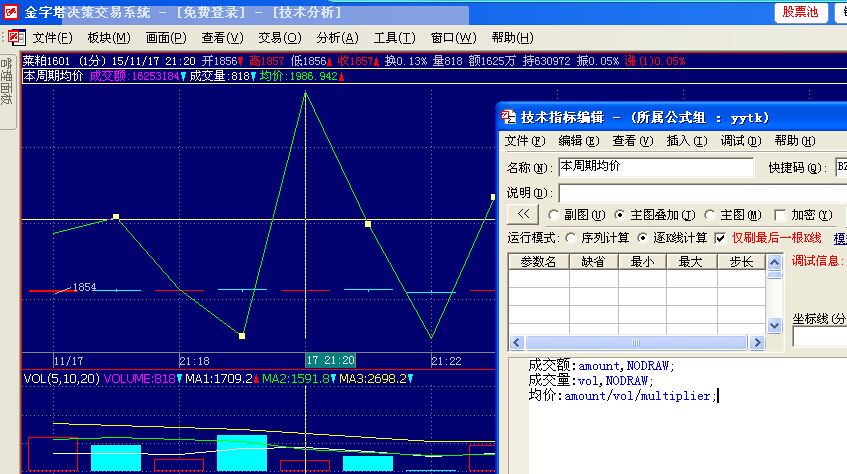The height and width of the screenshot is (474, 847).
Task: Enable the 加密 checkbox
Action: point(781,215)
